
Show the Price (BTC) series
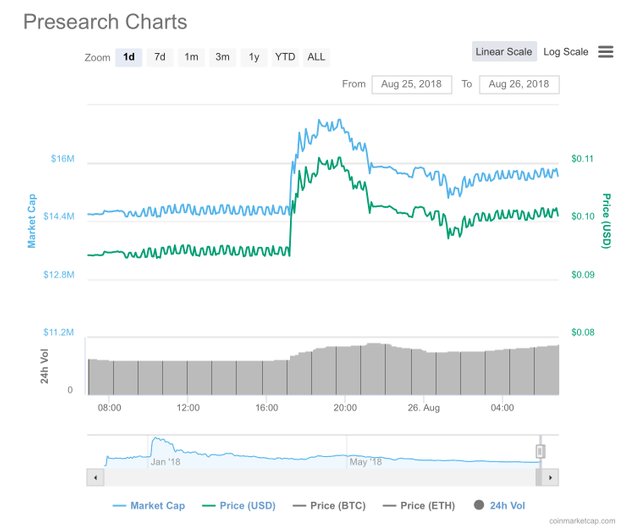[326, 505]
